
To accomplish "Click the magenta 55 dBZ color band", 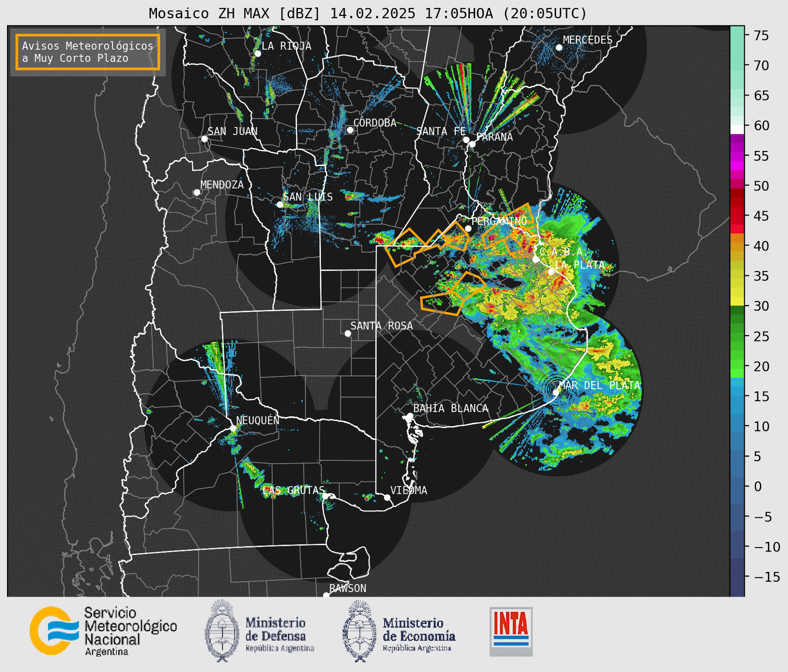I will 737,156.
